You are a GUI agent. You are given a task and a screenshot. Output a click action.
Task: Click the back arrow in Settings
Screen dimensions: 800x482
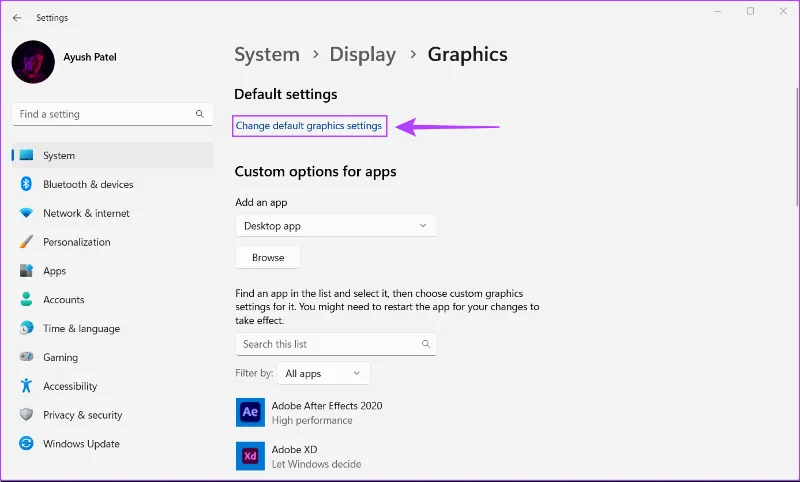[17, 18]
